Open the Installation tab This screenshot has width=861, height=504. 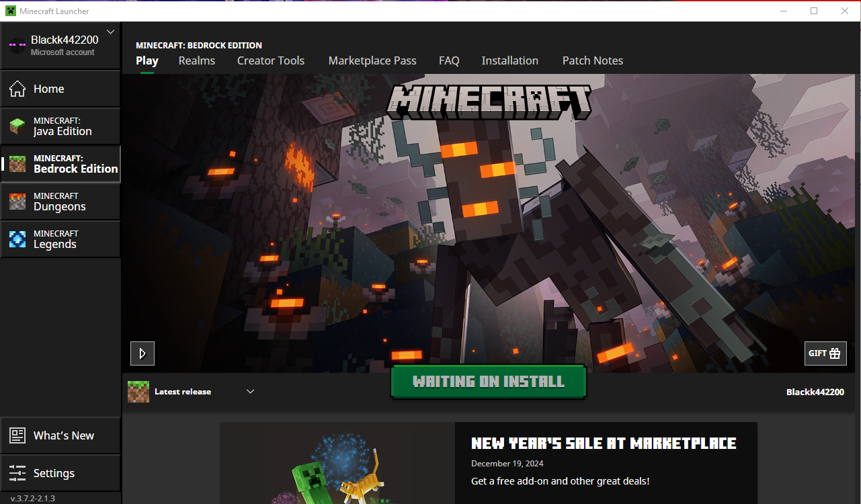(x=510, y=60)
